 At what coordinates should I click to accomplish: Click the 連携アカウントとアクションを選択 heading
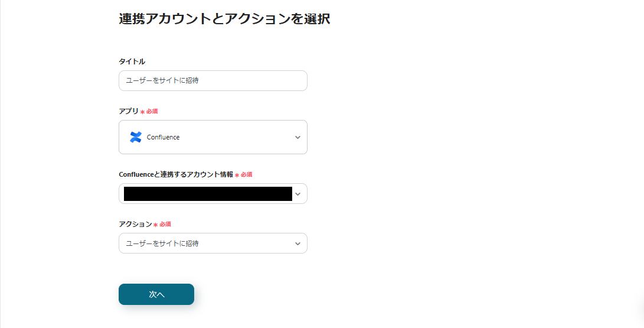(x=224, y=19)
